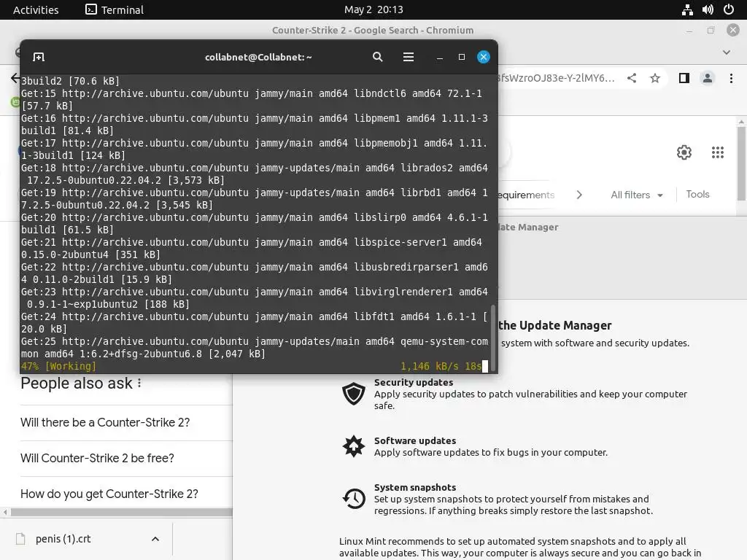Click the Get:18 librados2 line
This screenshot has width=747, height=560.
255,174
